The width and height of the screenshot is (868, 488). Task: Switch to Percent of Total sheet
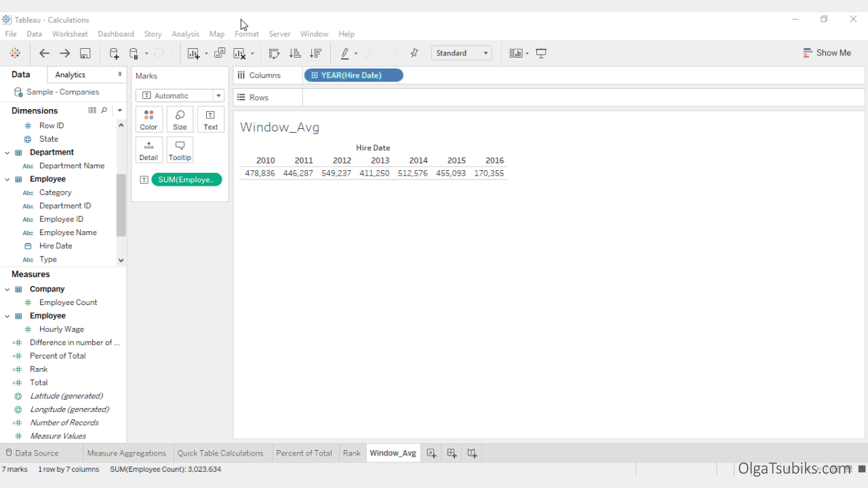pos(304,453)
